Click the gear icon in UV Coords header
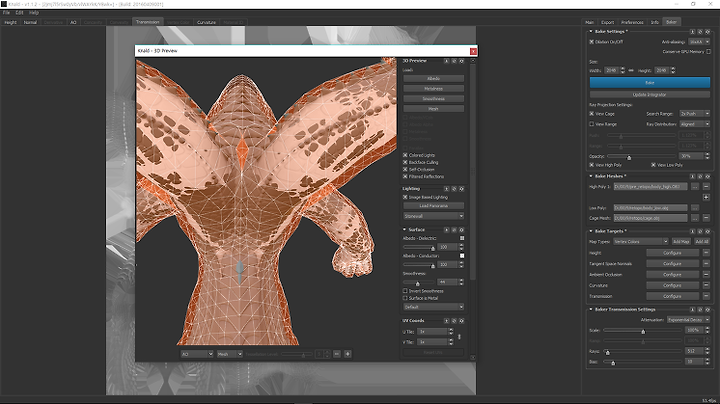This screenshot has width=720, height=404. pos(461,321)
